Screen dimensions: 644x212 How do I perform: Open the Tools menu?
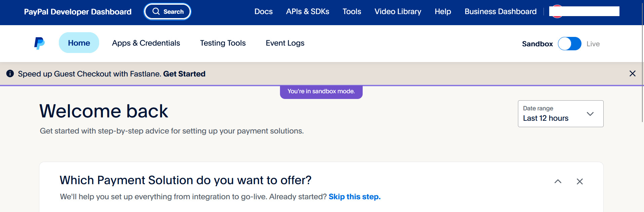click(x=352, y=11)
